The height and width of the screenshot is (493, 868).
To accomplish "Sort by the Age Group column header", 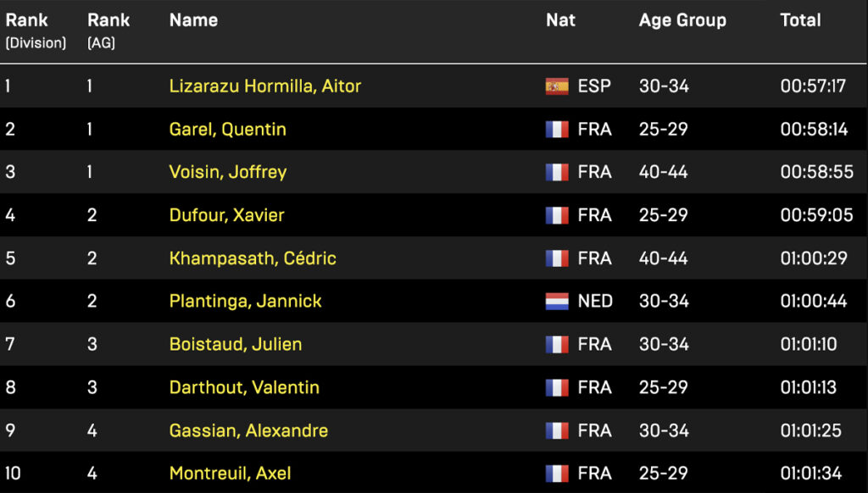I will 682,20.
